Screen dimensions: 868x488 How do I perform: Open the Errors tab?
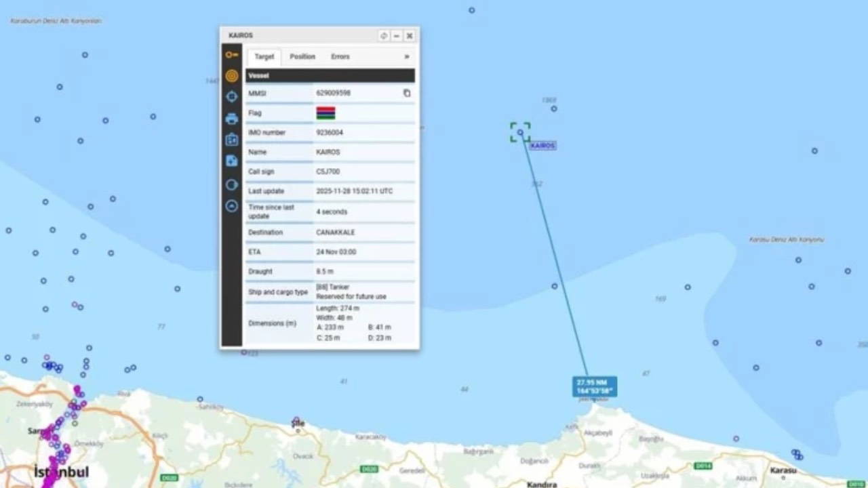[340, 57]
